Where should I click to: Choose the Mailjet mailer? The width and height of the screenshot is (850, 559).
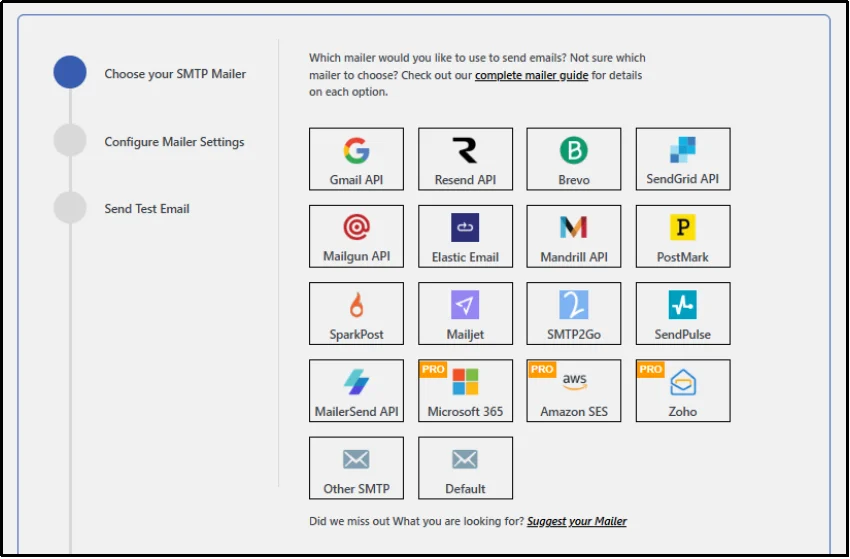465,313
